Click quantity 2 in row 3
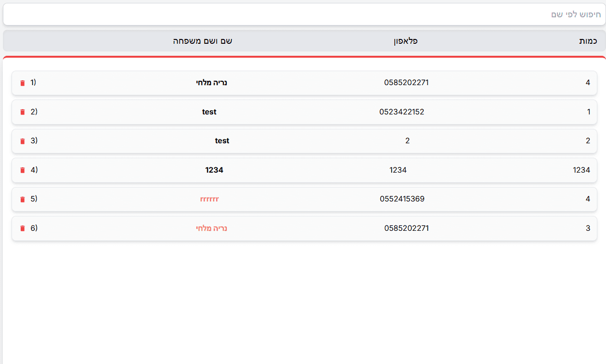This screenshot has height=364, width=606. click(588, 141)
